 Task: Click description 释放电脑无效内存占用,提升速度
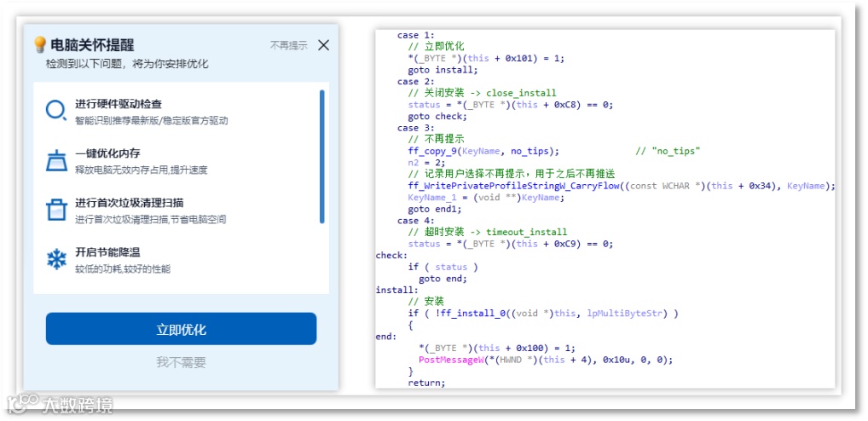(142, 170)
